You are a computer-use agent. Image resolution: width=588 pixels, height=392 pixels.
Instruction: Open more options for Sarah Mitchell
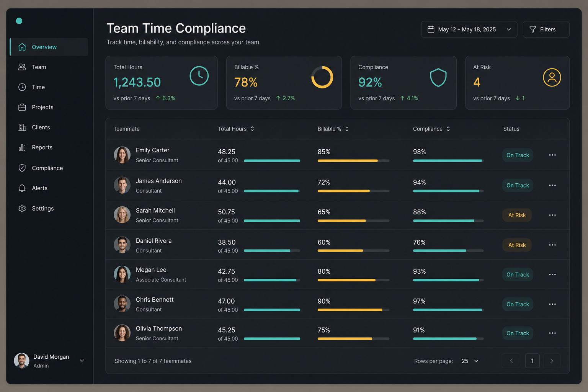coord(552,215)
